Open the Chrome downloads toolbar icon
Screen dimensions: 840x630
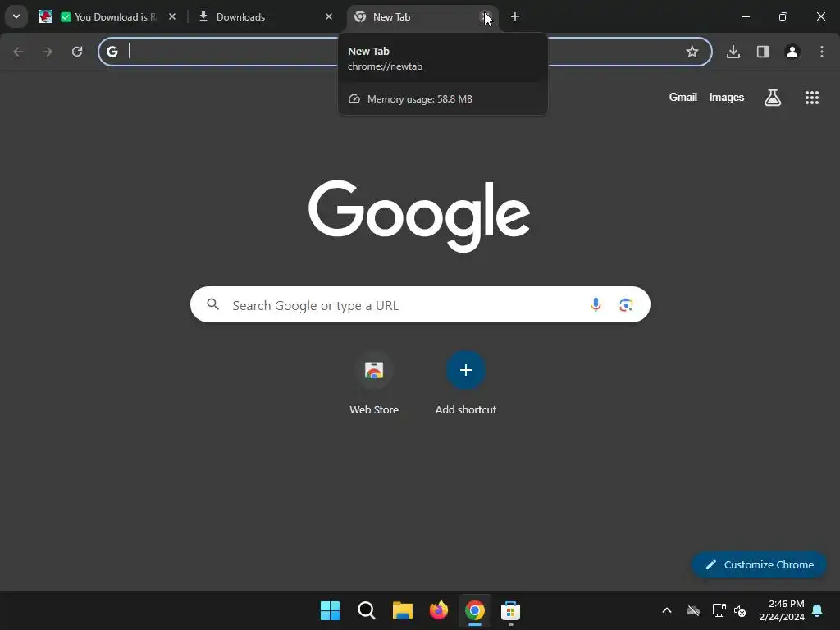(x=733, y=52)
